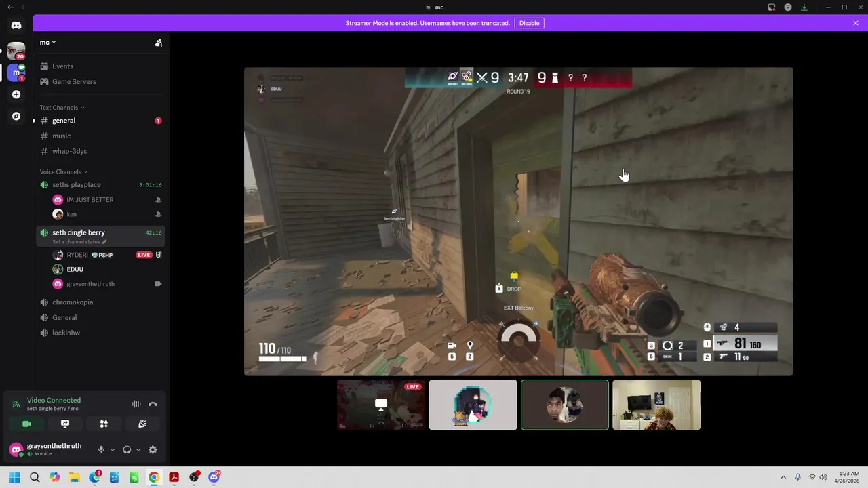868x488 pixels.
Task: Toggle noise suppression waveform icon
Action: [136, 404]
